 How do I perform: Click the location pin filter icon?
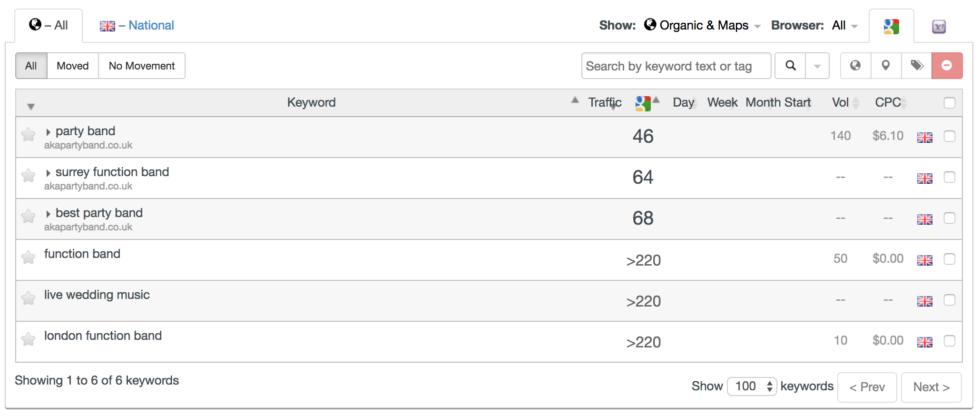click(886, 66)
